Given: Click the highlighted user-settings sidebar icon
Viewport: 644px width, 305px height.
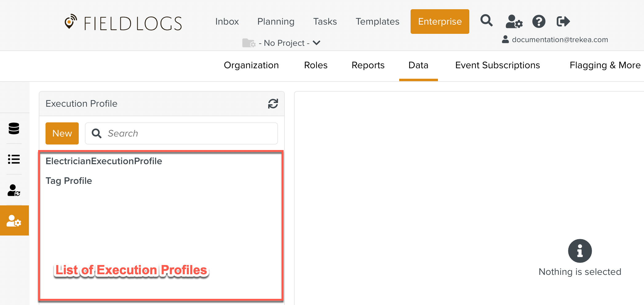Looking at the screenshot, I should (14, 220).
